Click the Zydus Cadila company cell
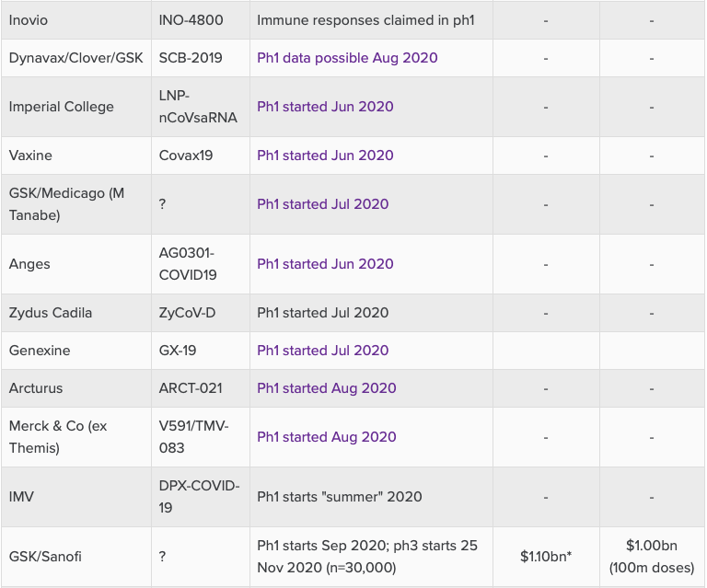This screenshot has height=588, width=707. click(51, 313)
